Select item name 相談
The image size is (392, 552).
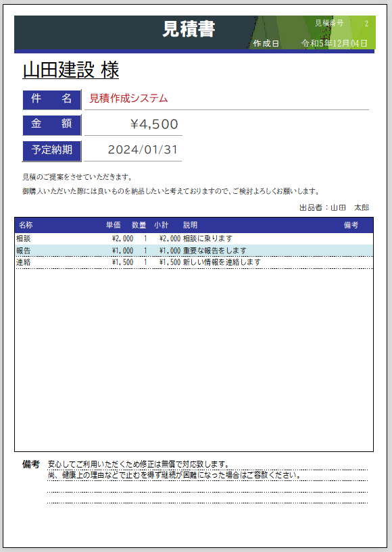coord(23,239)
